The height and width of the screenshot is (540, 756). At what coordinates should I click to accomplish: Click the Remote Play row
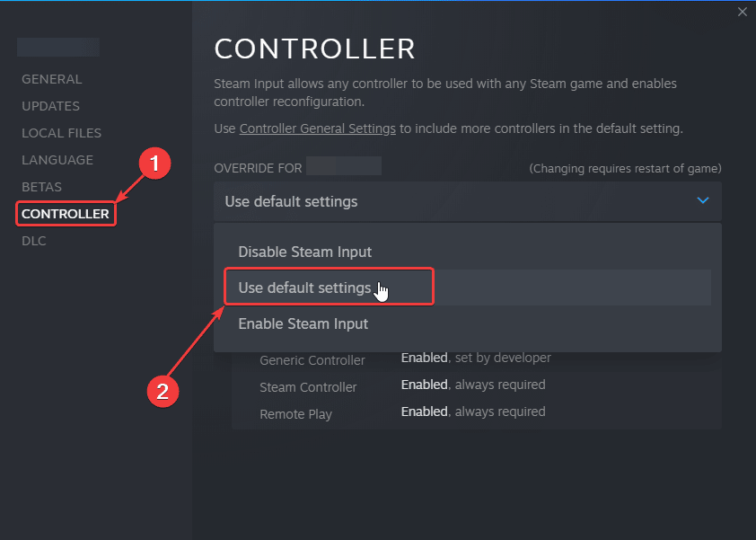(x=295, y=414)
